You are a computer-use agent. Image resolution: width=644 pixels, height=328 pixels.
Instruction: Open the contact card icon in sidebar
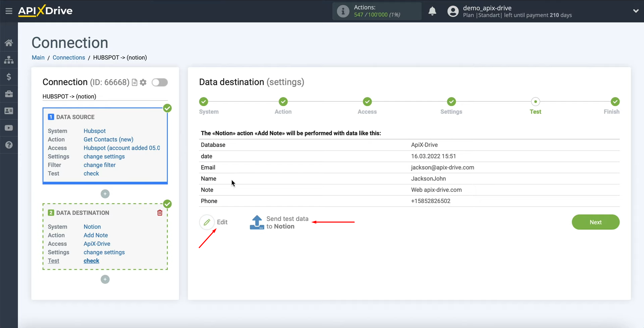point(9,111)
